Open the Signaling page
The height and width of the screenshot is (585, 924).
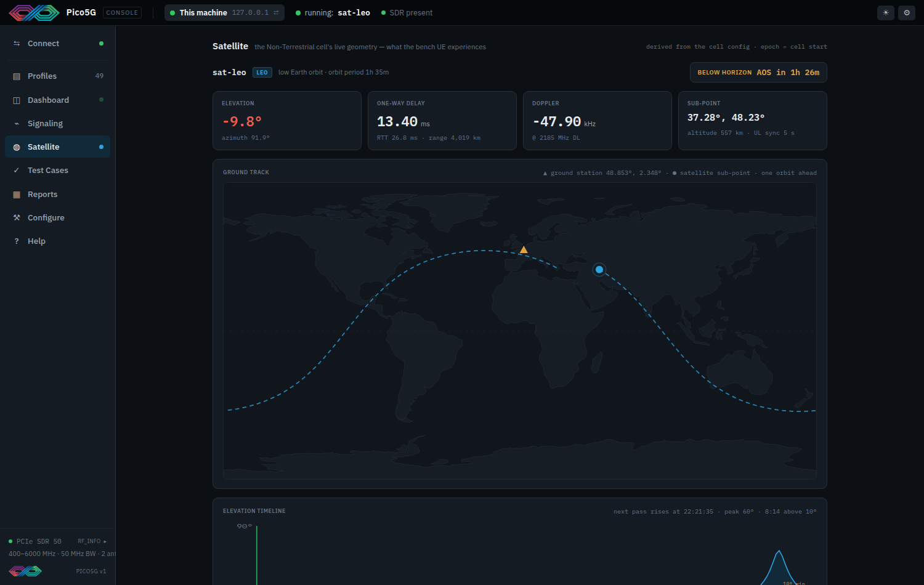click(57, 123)
